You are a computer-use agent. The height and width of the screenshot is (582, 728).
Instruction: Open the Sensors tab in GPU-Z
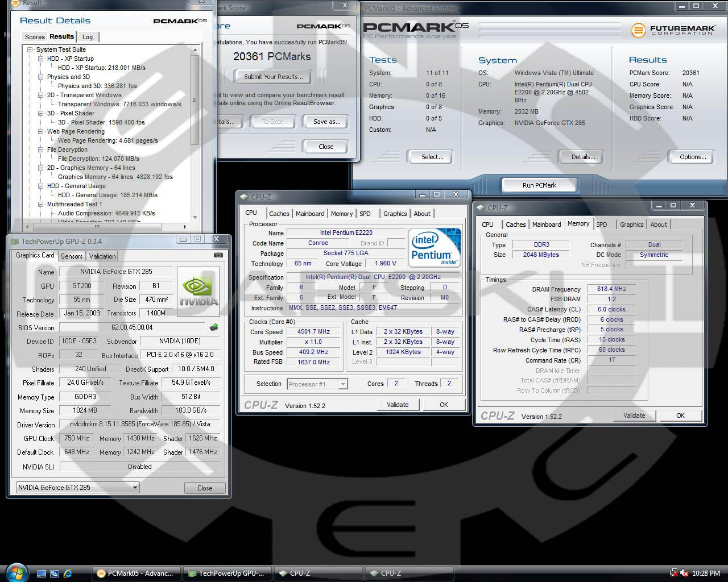click(x=72, y=256)
